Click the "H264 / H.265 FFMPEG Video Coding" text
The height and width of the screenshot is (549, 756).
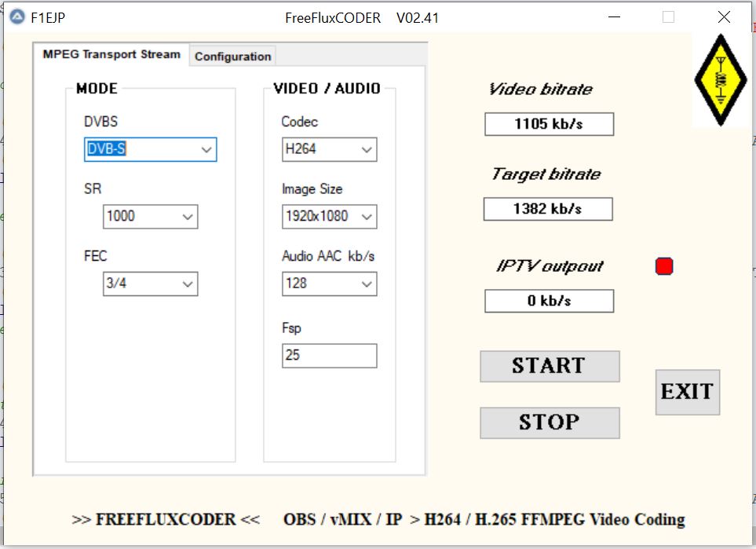point(554,520)
